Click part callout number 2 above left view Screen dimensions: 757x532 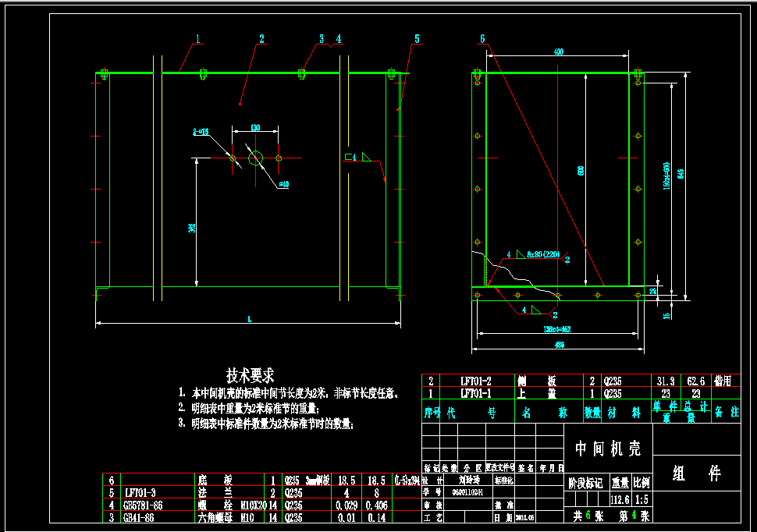tap(261, 39)
